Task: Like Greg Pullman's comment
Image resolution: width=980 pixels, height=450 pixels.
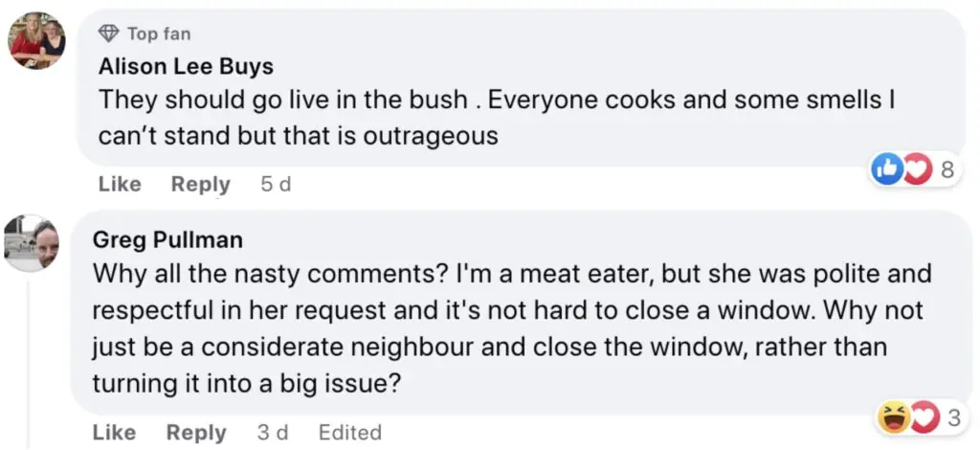Action: [114, 433]
